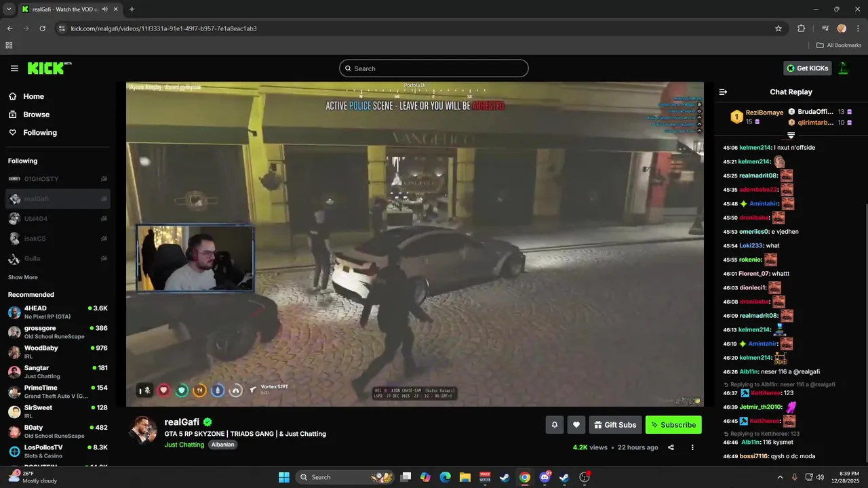The height and width of the screenshot is (488, 868).
Task: Open Chrome profile avatar
Action: click(842, 28)
